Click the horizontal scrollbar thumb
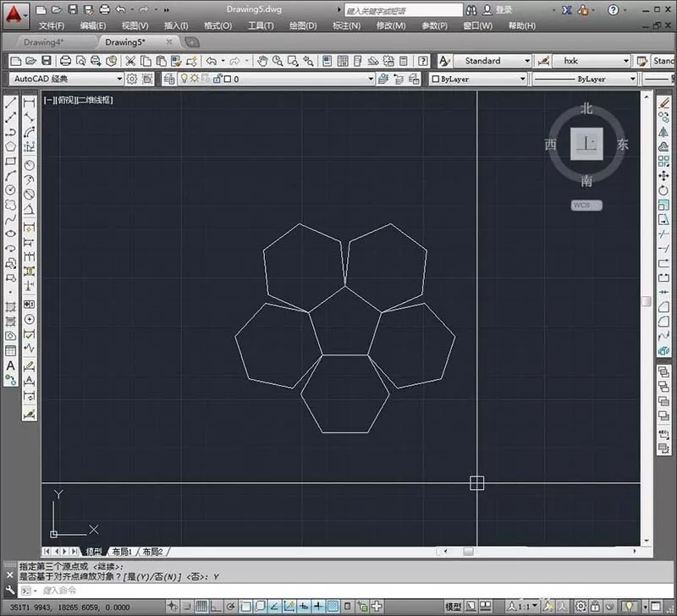The height and width of the screenshot is (616, 677). [469, 551]
